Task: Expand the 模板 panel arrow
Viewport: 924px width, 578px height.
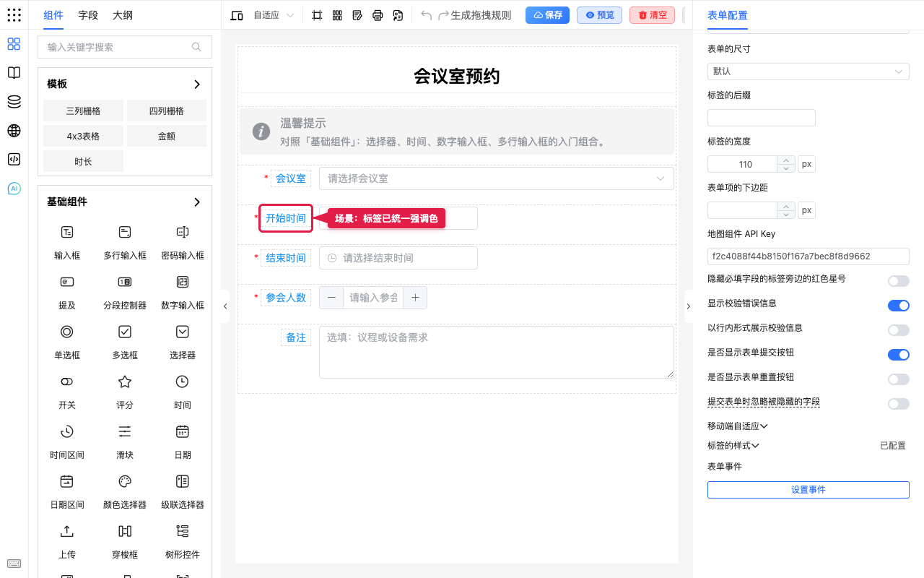Action: coord(197,85)
